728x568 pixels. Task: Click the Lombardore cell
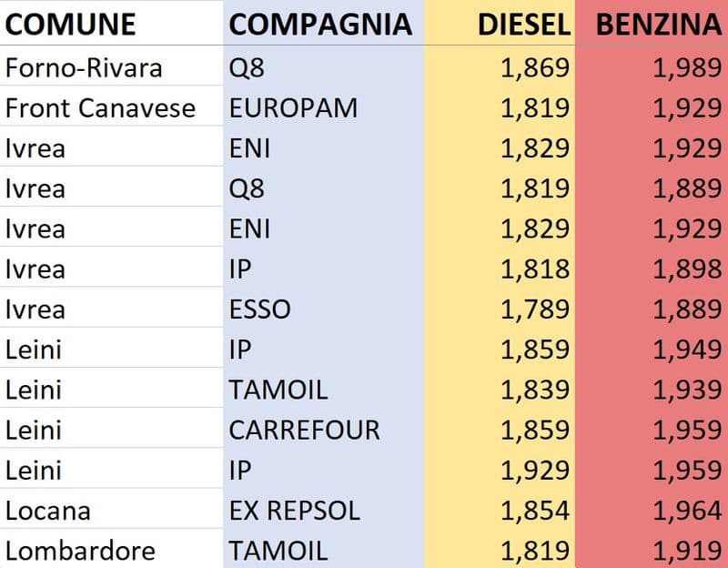tap(80, 550)
